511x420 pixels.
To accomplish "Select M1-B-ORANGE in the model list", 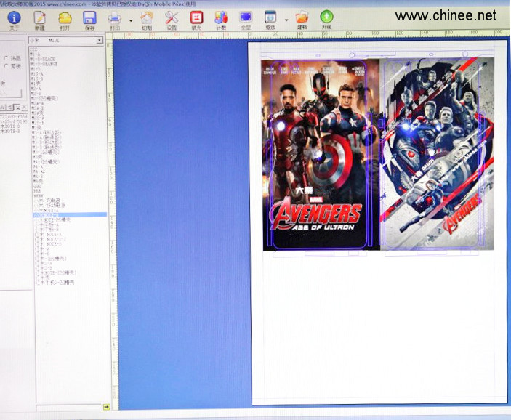I will click(44, 64).
